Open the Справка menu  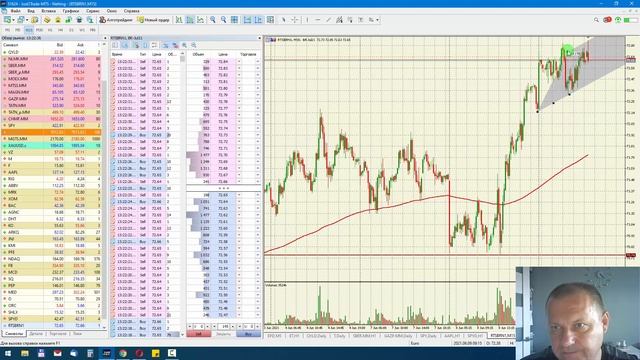pos(131,11)
